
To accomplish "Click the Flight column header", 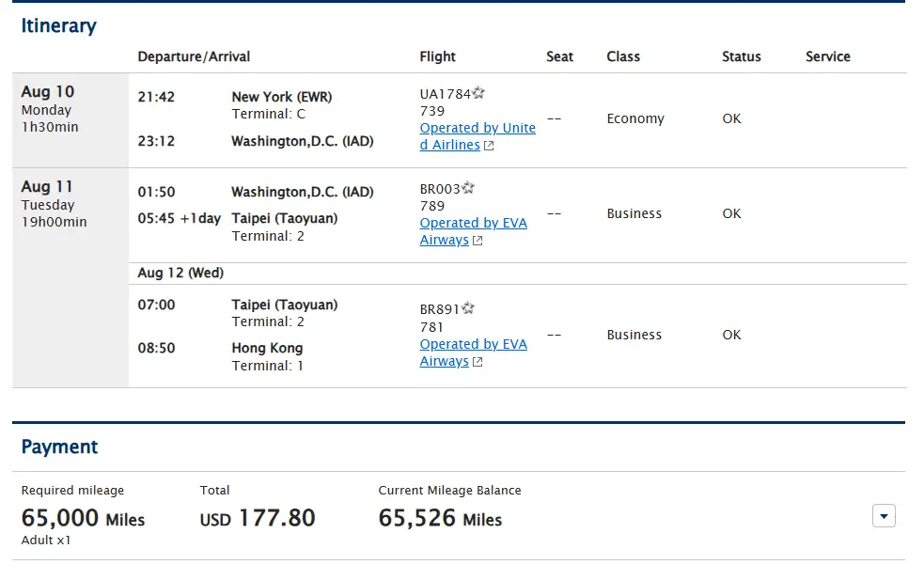I will [437, 56].
